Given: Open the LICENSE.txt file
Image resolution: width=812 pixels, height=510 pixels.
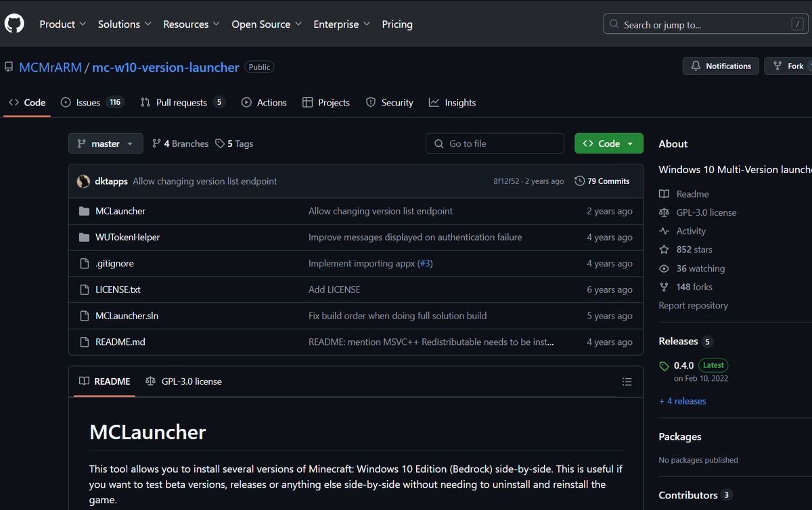Looking at the screenshot, I should click(x=118, y=289).
